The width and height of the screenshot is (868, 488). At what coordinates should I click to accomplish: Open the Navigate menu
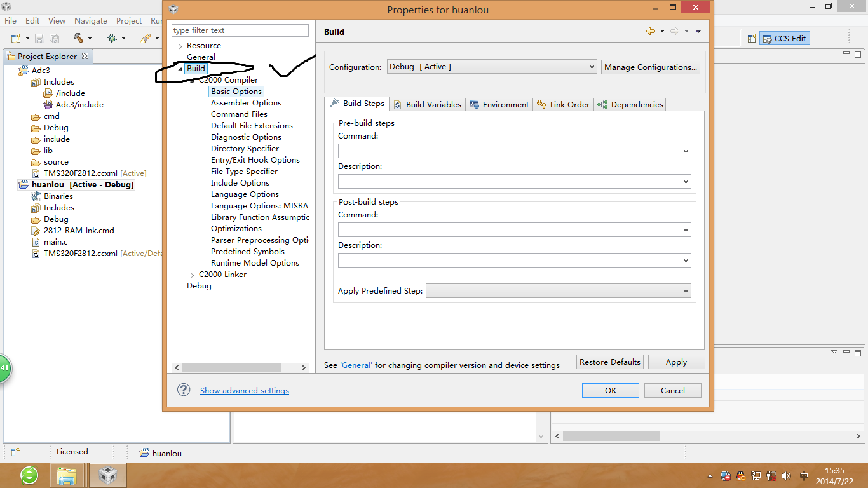click(91, 20)
